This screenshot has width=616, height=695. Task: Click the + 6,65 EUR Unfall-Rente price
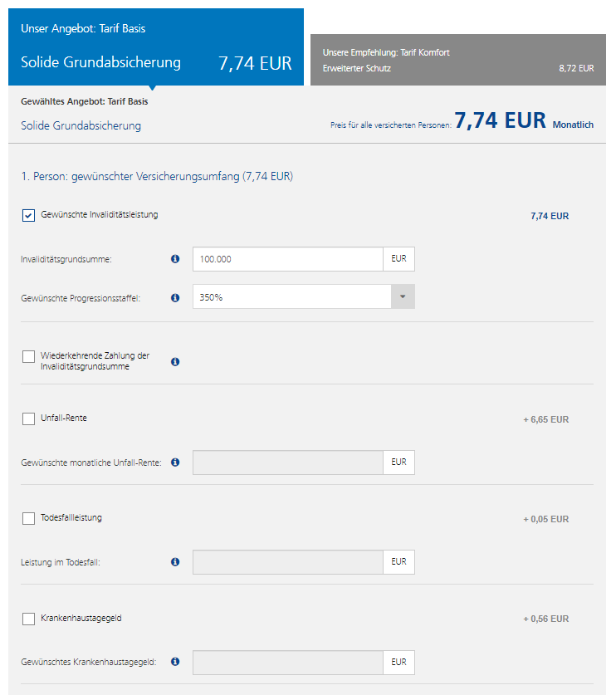[x=546, y=419]
